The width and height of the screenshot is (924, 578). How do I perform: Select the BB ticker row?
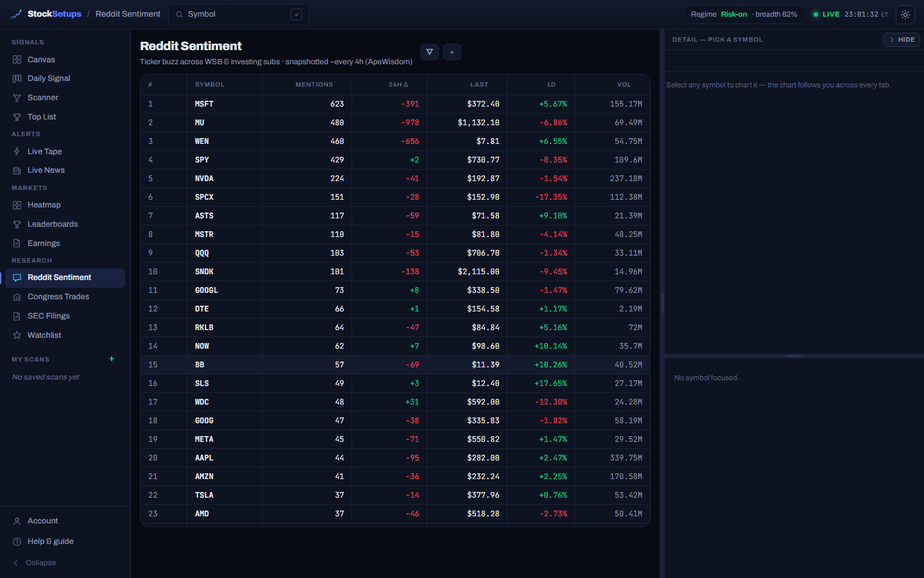click(395, 365)
